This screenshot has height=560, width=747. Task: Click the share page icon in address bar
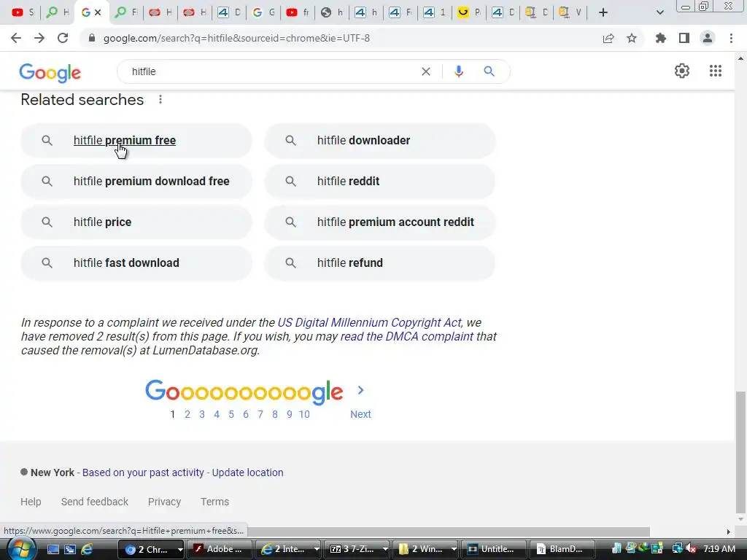(x=608, y=38)
